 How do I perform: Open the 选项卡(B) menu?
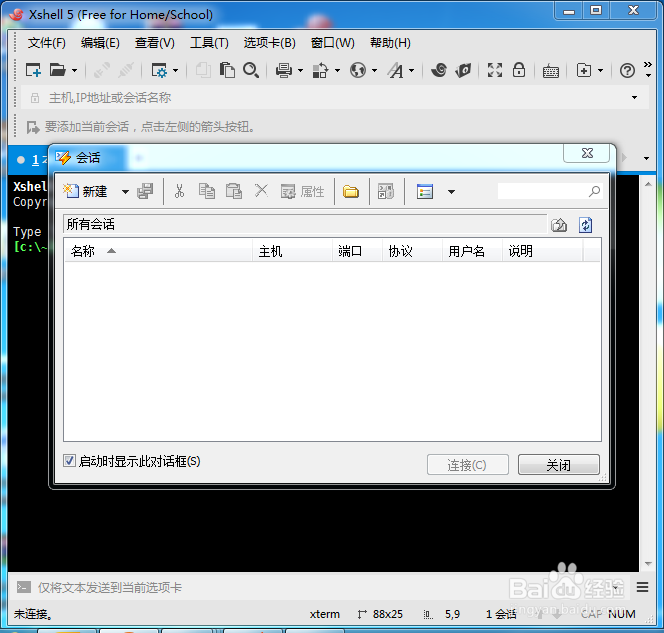[269, 43]
